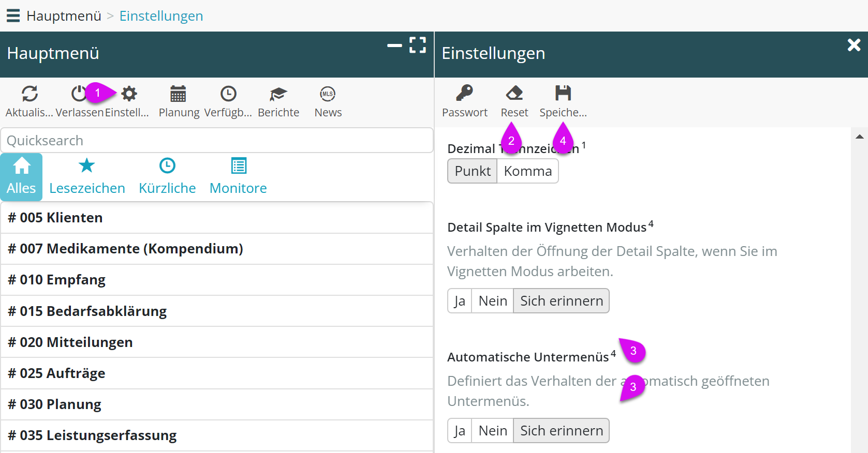The height and width of the screenshot is (453, 868).
Task: Click the Reset eraser icon
Action: (x=514, y=93)
